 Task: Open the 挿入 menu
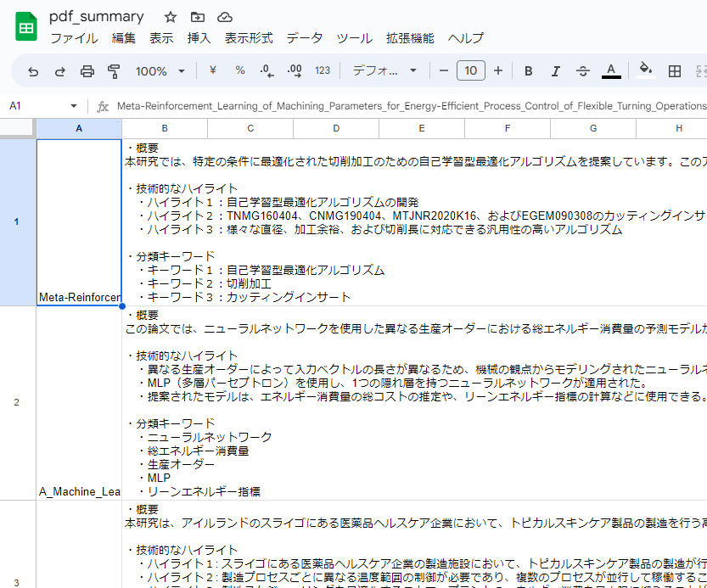coord(199,38)
